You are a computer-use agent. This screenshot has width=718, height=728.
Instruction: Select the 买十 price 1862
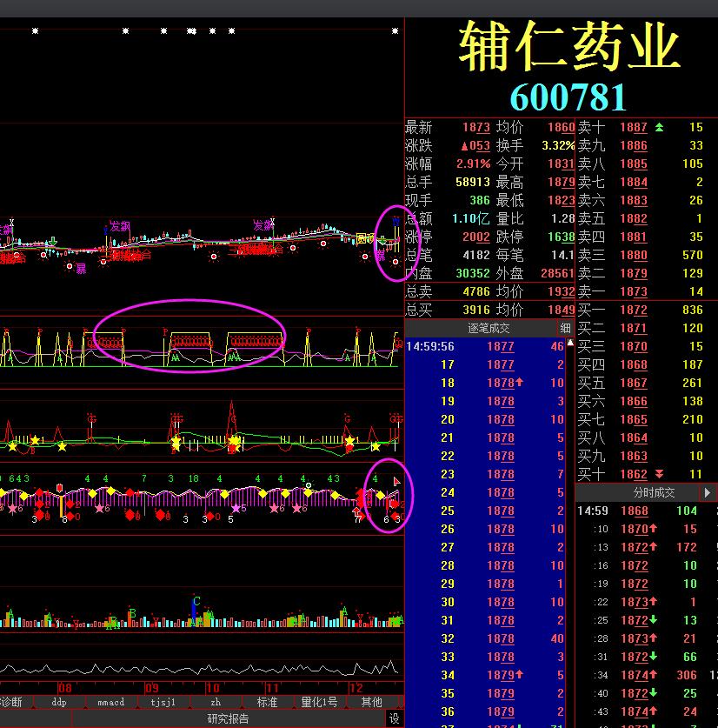click(634, 474)
